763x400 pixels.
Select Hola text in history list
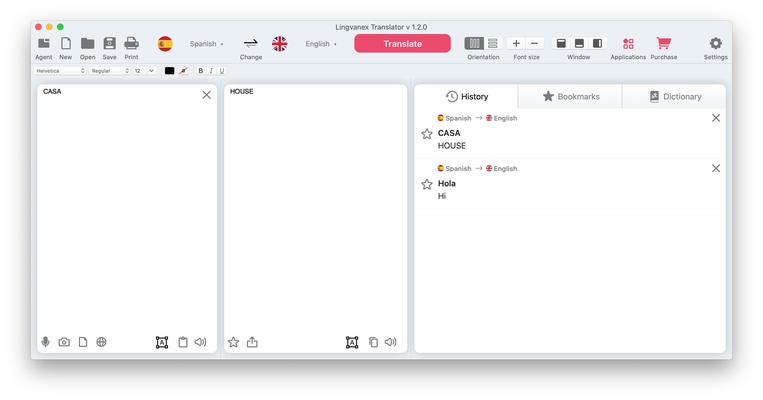pos(446,183)
